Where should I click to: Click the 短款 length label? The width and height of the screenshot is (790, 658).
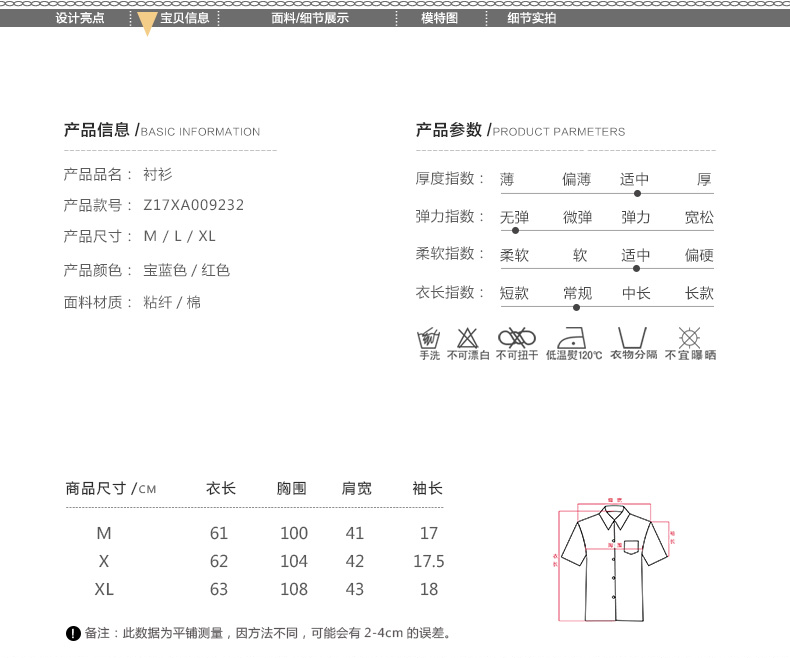coord(514,293)
